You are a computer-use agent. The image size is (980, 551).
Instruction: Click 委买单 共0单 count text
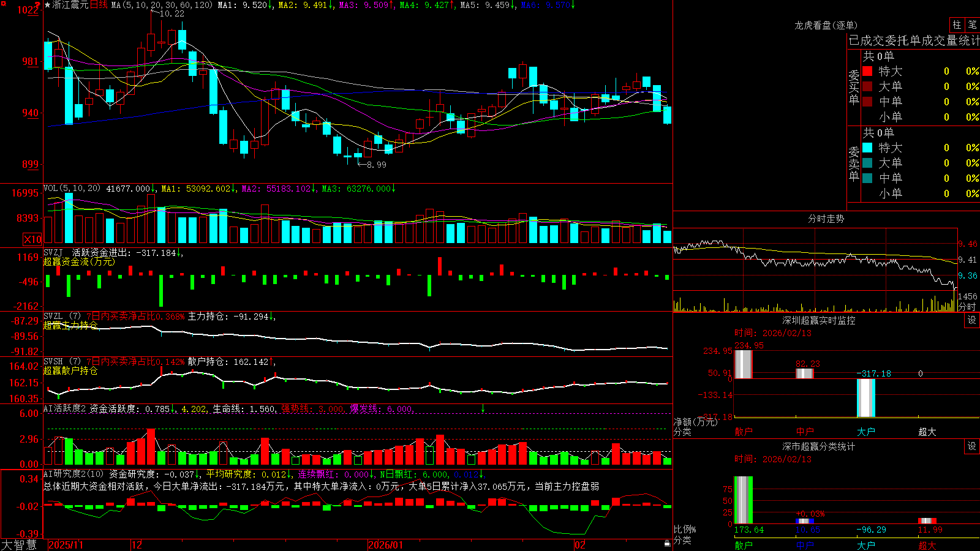point(878,56)
